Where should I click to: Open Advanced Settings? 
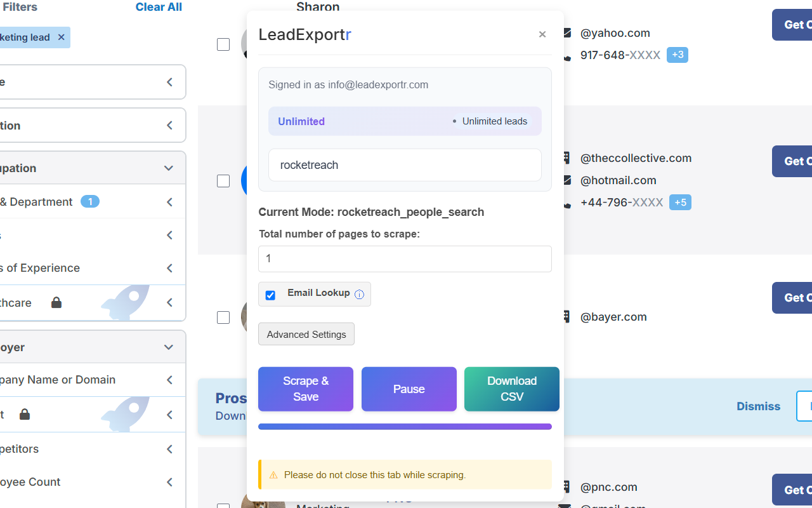[x=306, y=334]
